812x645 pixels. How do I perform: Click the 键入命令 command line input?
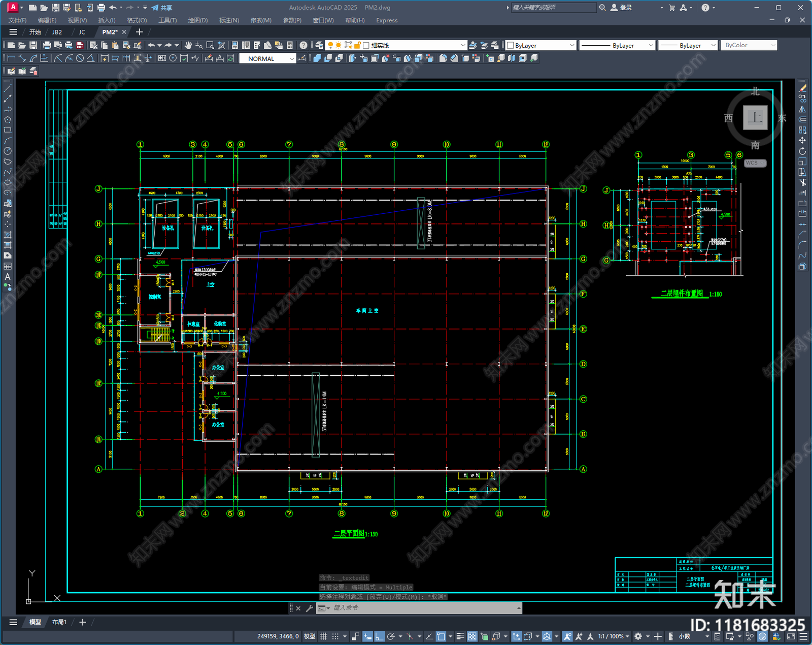click(x=419, y=608)
